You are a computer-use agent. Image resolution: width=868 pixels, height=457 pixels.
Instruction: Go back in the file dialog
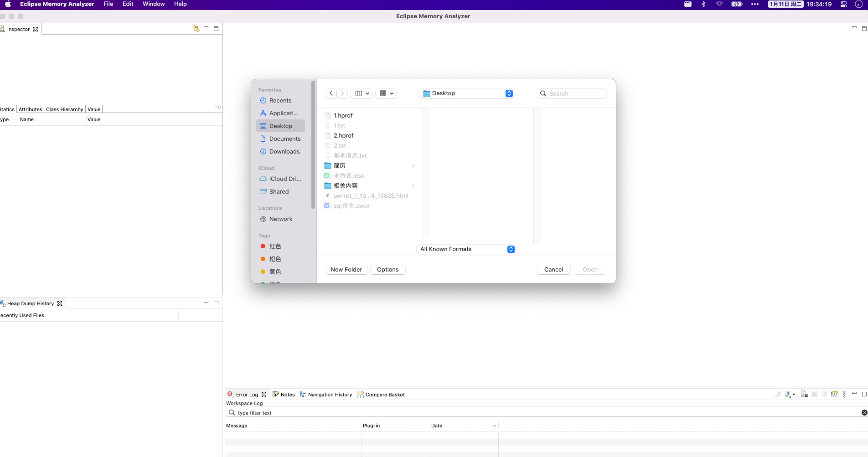coord(331,93)
